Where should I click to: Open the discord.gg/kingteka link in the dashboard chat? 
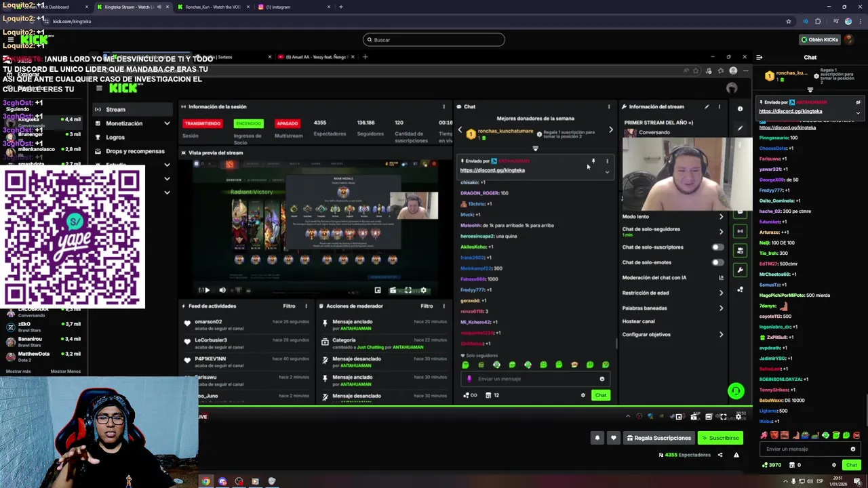[x=492, y=170]
